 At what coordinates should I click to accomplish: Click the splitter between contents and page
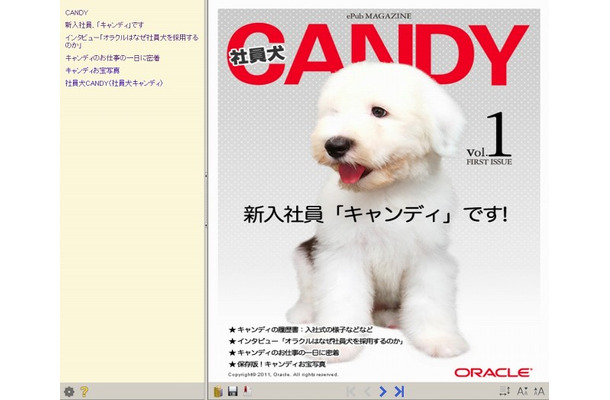click(206, 200)
